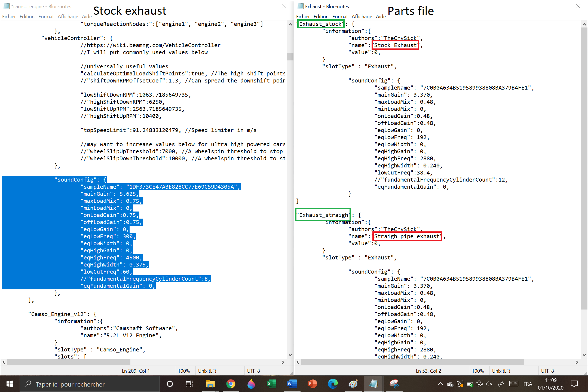Click the "lowShiftDownRPM" line in camso_engine
The image size is (588, 392).
click(136, 95)
